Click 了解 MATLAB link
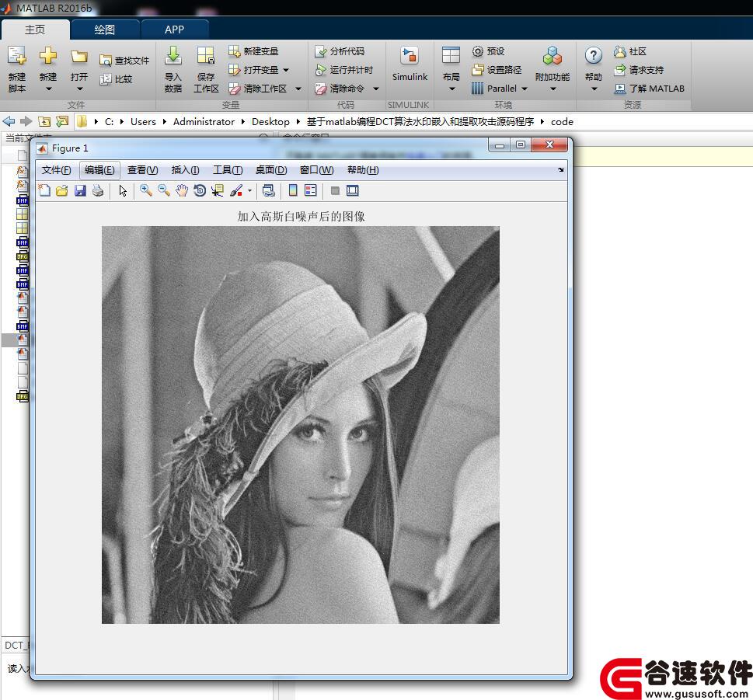The image size is (753, 700). (x=650, y=89)
